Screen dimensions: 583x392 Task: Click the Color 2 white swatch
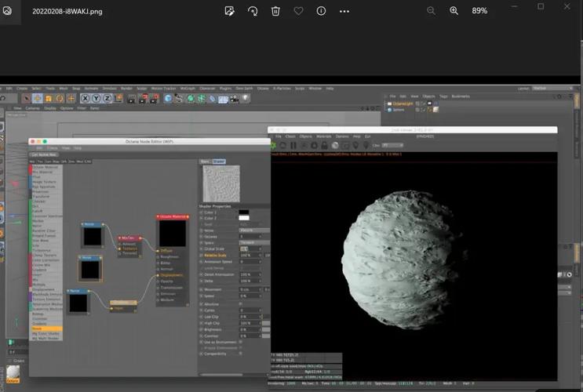244,218
